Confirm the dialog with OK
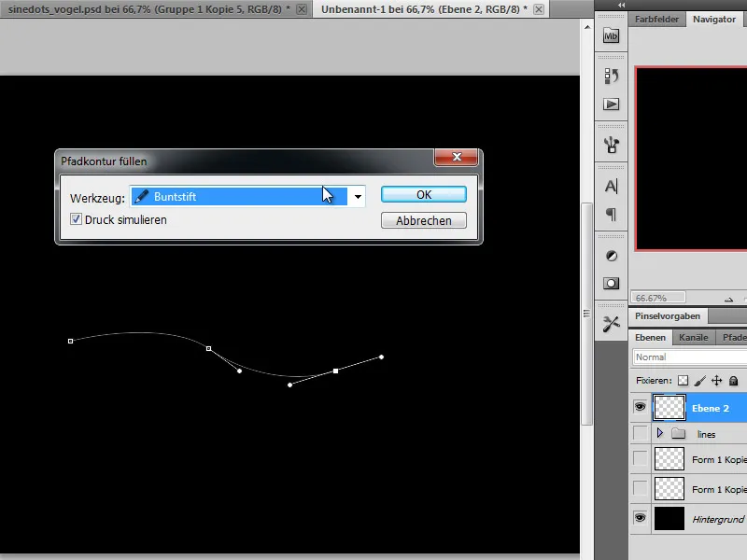The height and width of the screenshot is (560, 747). [424, 194]
